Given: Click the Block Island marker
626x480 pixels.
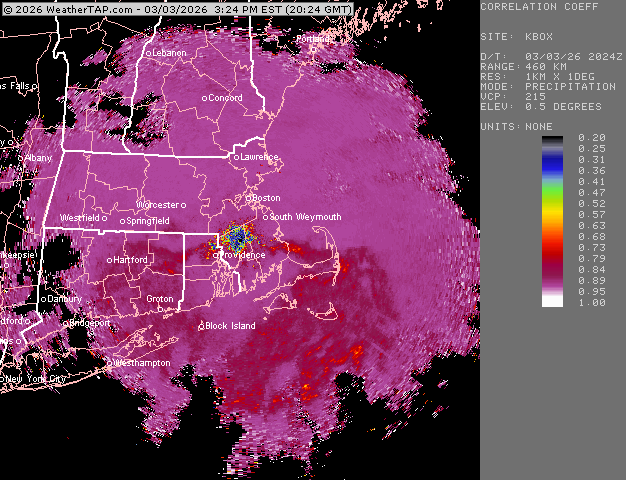Looking at the screenshot, I should 201,326.
